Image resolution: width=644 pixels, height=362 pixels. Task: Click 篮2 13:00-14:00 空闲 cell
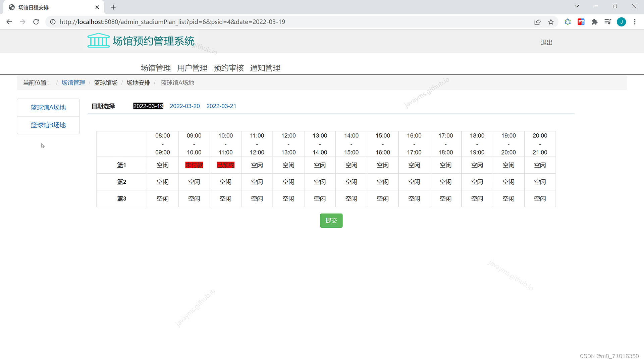coord(320,182)
